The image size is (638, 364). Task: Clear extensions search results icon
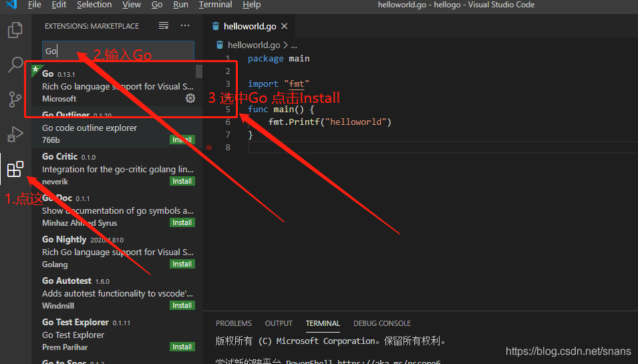[164, 25]
